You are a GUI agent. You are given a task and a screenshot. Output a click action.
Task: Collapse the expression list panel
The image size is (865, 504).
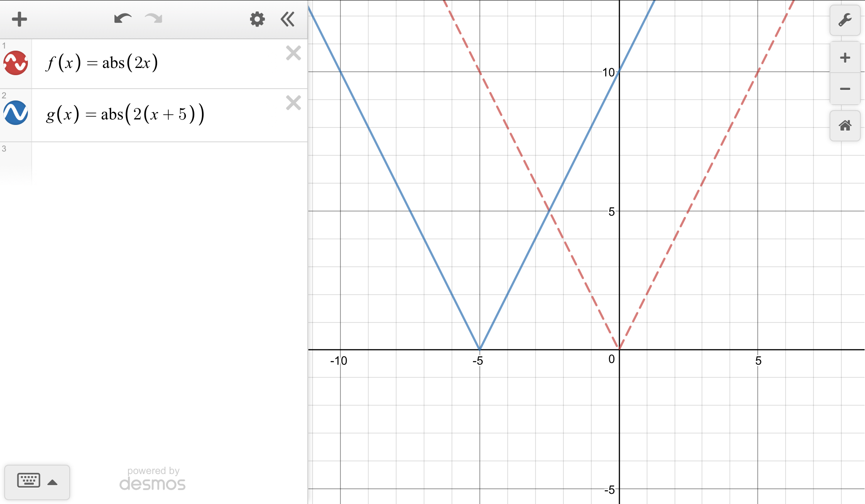pos(288,19)
